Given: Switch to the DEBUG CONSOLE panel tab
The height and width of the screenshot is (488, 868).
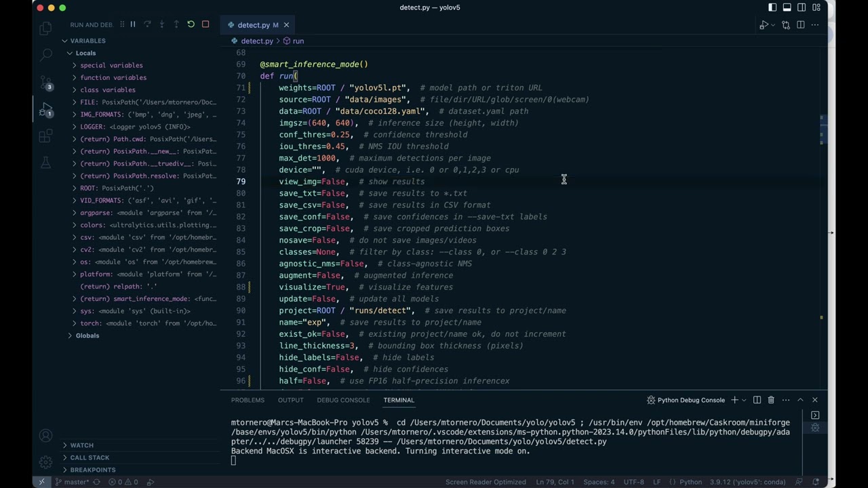Looking at the screenshot, I should 343,400.
